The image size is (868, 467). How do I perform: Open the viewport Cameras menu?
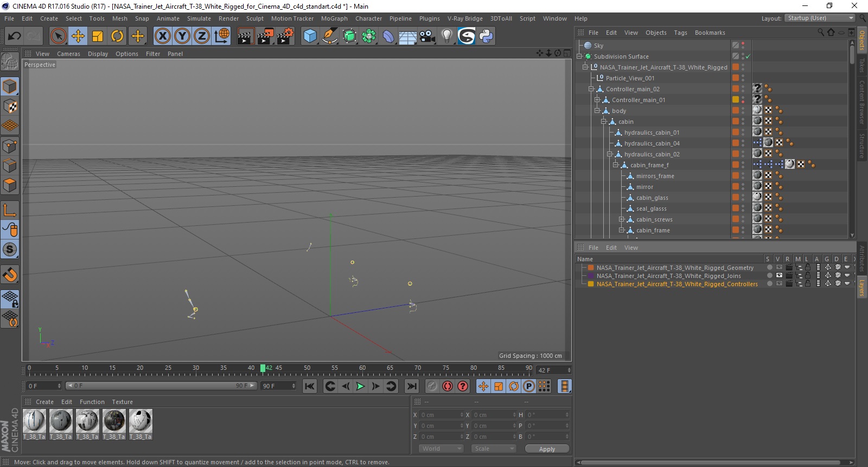(68, 54)
